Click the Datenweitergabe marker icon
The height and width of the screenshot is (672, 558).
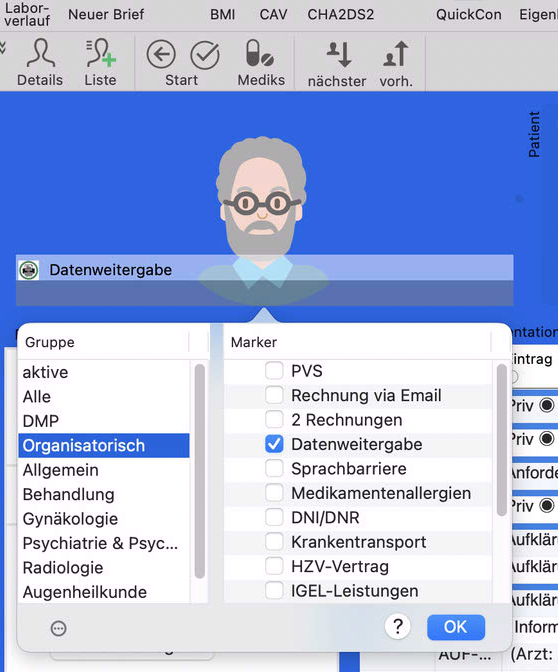coord(29,270)
